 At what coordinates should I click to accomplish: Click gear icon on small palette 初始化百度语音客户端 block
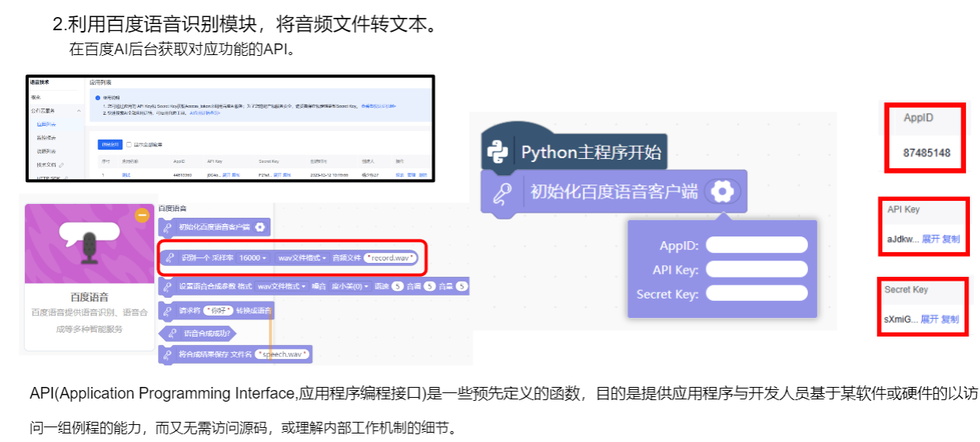pyautogui.click(x=260, y=227)
